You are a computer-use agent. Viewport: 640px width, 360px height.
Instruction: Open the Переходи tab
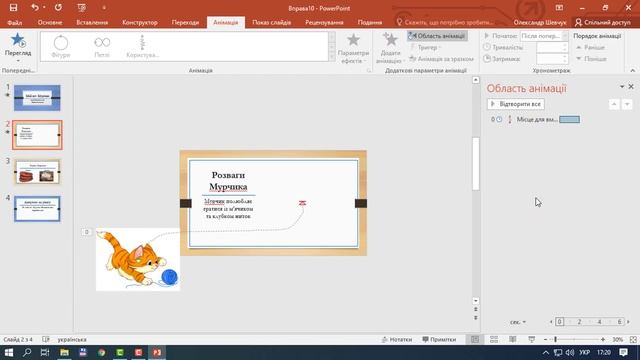[185, 22]
